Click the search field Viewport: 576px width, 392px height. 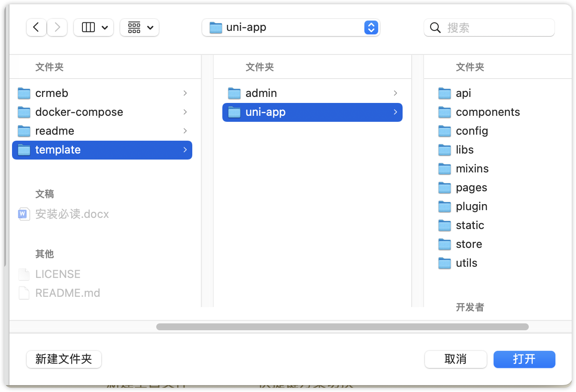pyautogui.click(x=494, y=28)
